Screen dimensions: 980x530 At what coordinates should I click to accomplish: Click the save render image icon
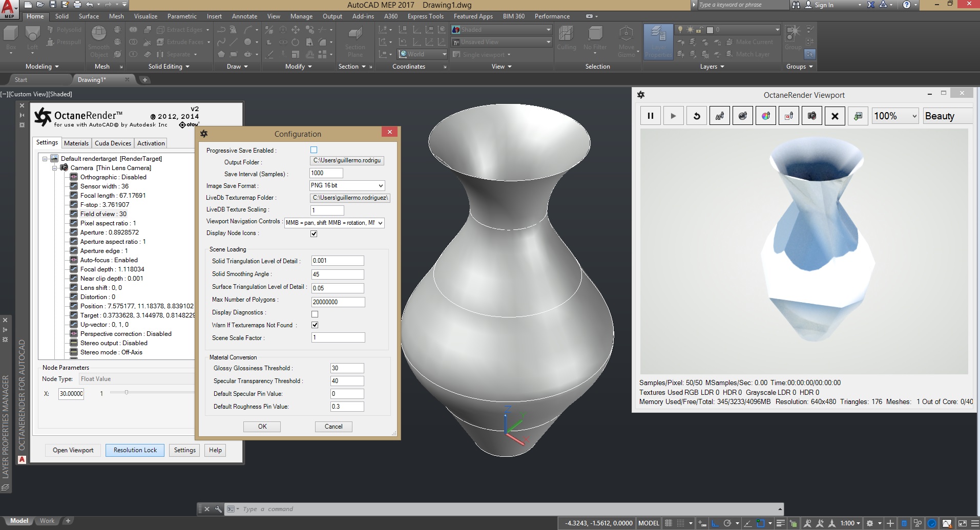pos(858,116)
